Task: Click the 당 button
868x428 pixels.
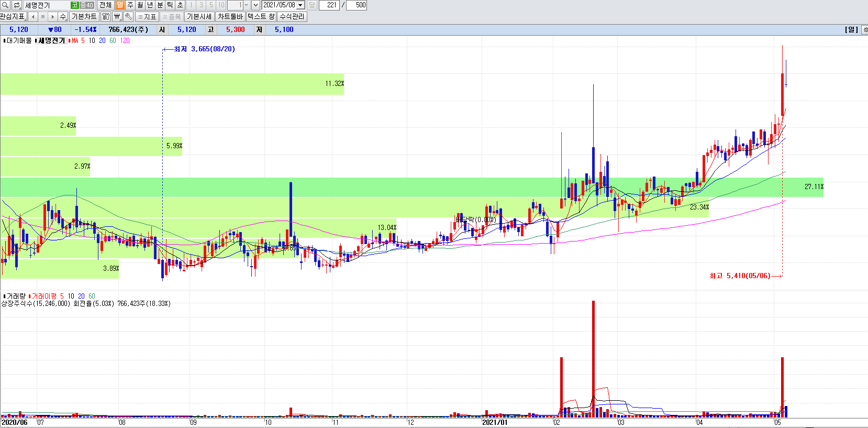Action: [x=312, y=5]
